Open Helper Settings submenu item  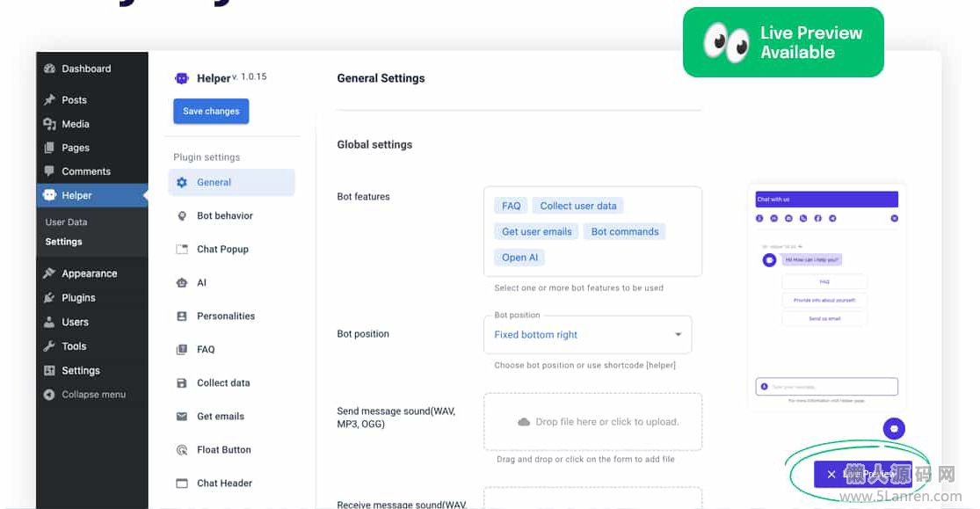tap(64, 242)
